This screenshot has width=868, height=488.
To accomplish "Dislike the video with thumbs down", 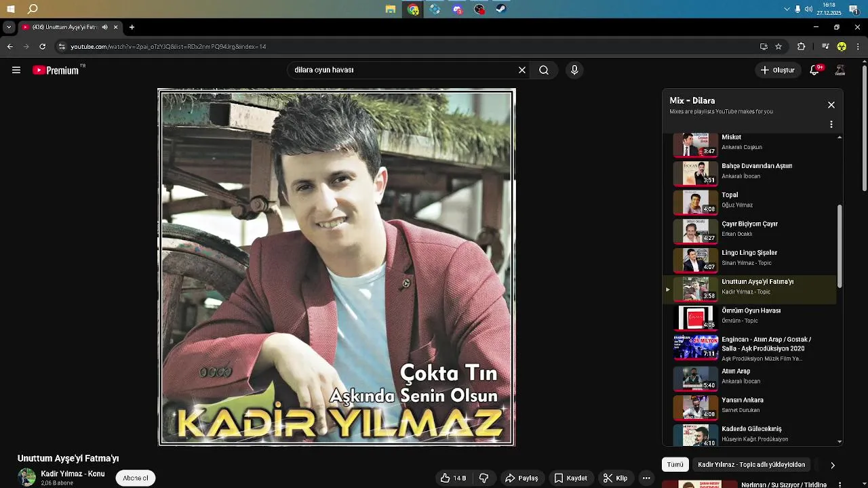I will 484,478.
